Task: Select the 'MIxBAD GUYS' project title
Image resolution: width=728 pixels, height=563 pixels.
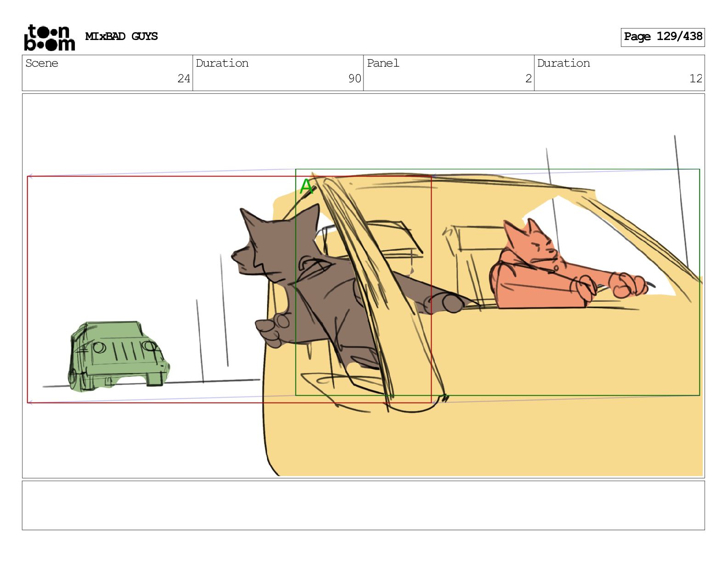Action: (121, 36)
